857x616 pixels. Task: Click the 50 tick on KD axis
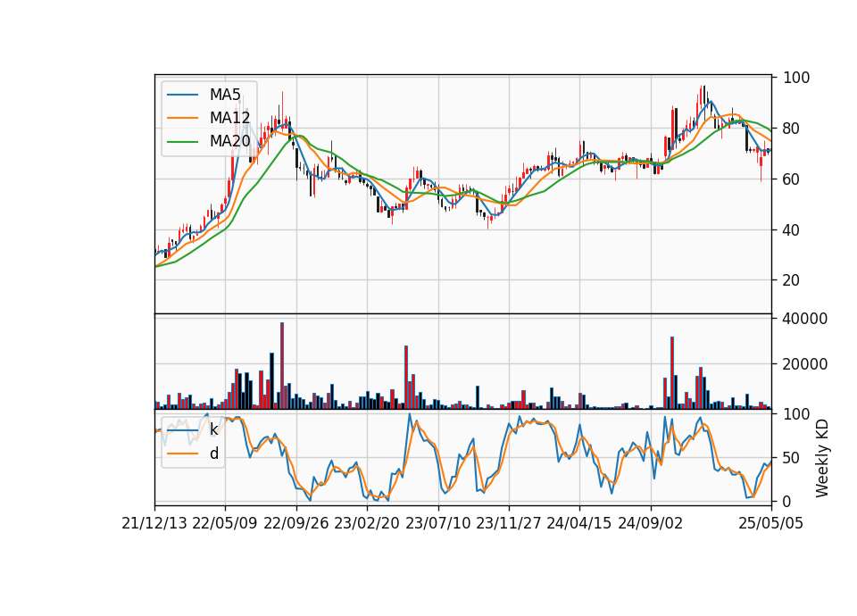click(791, 458)
